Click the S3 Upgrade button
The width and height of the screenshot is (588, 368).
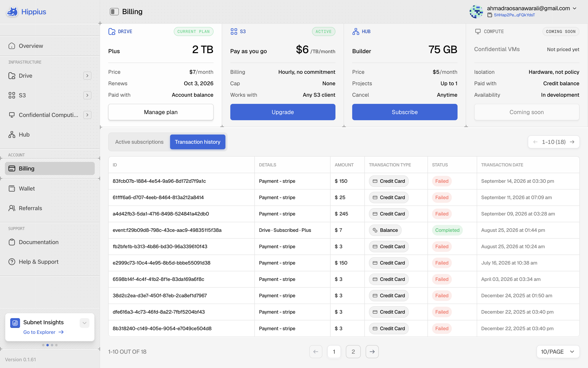[283, 112]
